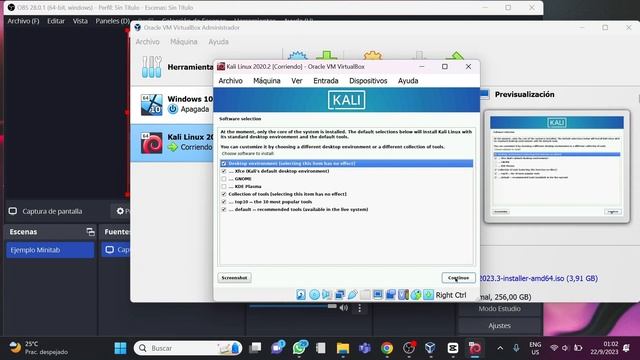Open the audio mixer three-dot options menu
Image resolution: width=640 pixels, height=360 pixels.
(360, 308)
